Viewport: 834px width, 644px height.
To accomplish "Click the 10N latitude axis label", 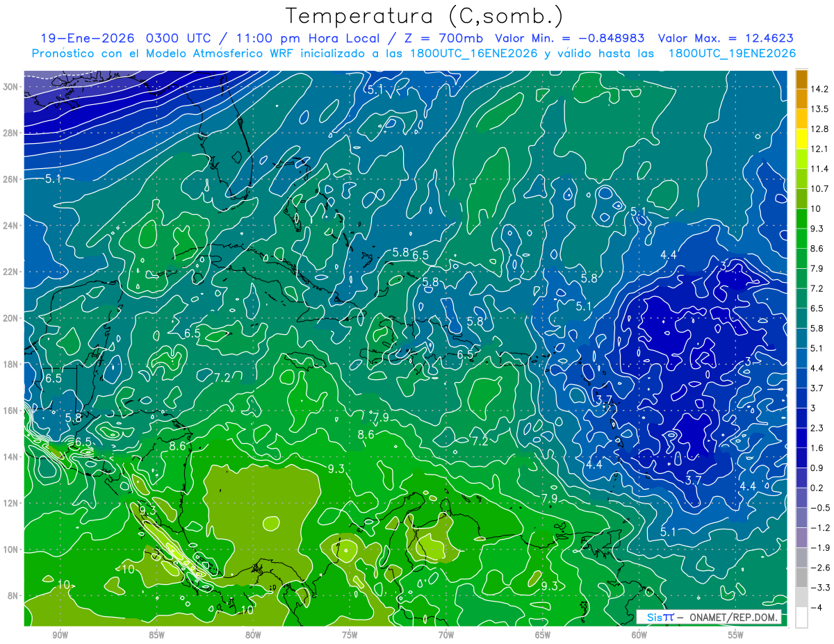I will 12,549.
